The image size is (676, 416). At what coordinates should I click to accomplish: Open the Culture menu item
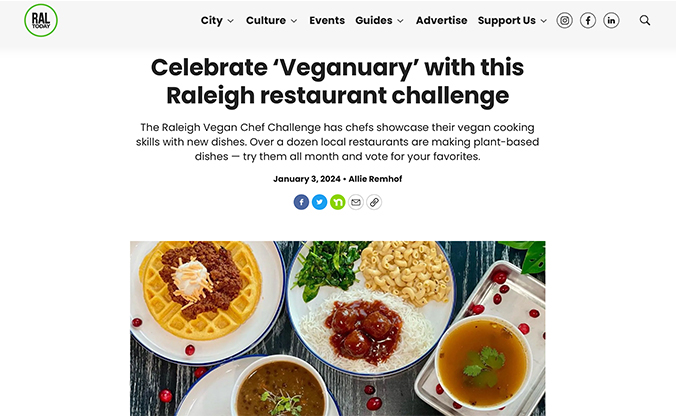click(x=266, y=20)
